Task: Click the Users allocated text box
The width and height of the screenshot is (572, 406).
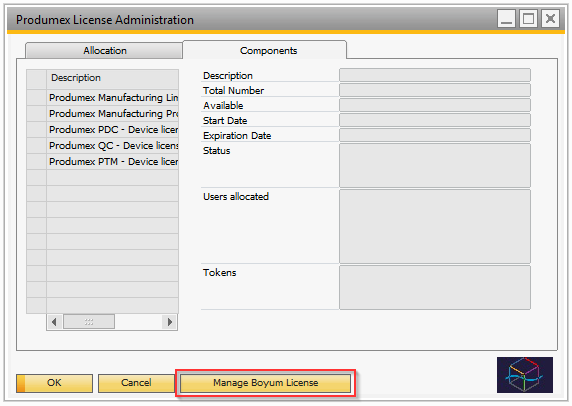Action: (435, 226)
